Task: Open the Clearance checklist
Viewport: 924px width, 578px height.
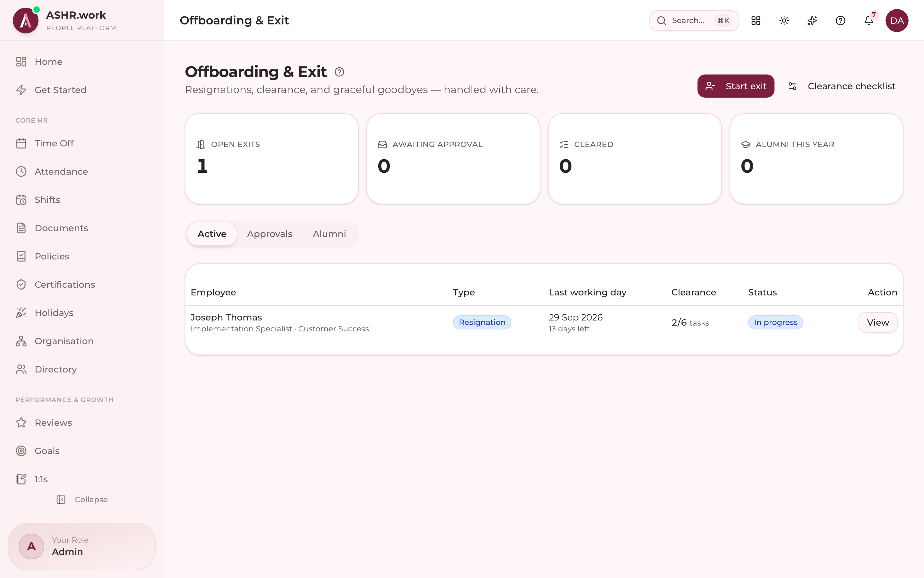Action: pos(842,86)
